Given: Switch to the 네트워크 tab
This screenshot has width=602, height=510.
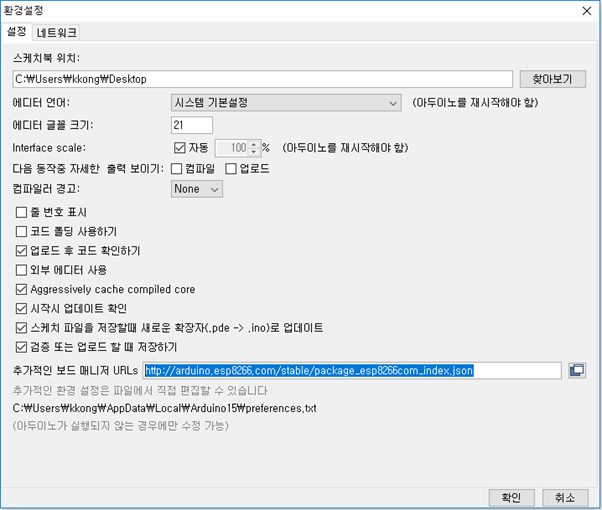Looking at the screenshot, I should coord(57,33).
